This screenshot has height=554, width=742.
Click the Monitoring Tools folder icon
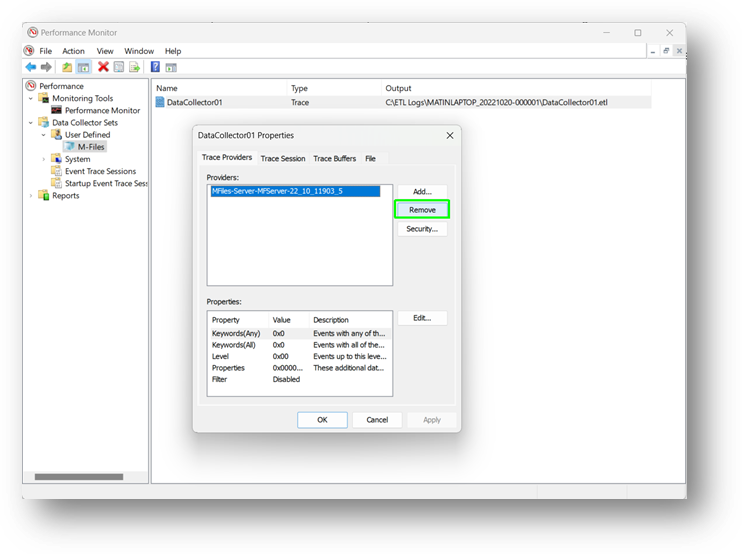tap(44, 98)
